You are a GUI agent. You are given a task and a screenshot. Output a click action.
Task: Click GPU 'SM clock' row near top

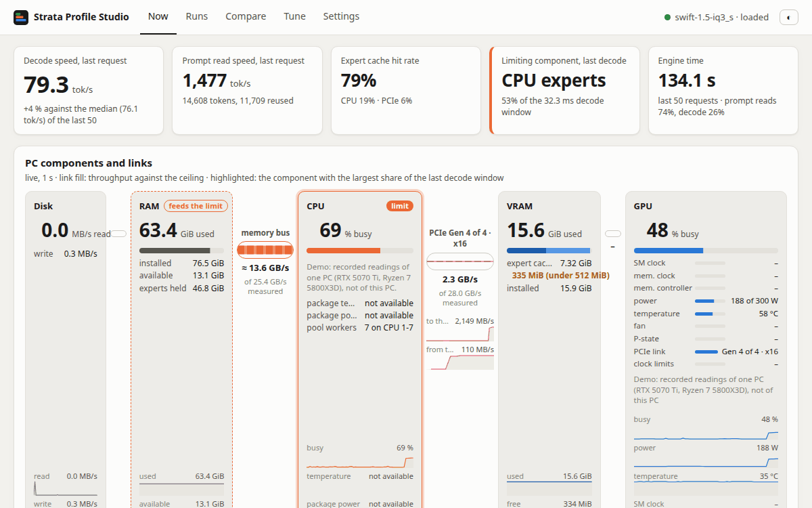click(x=706, y=263)
